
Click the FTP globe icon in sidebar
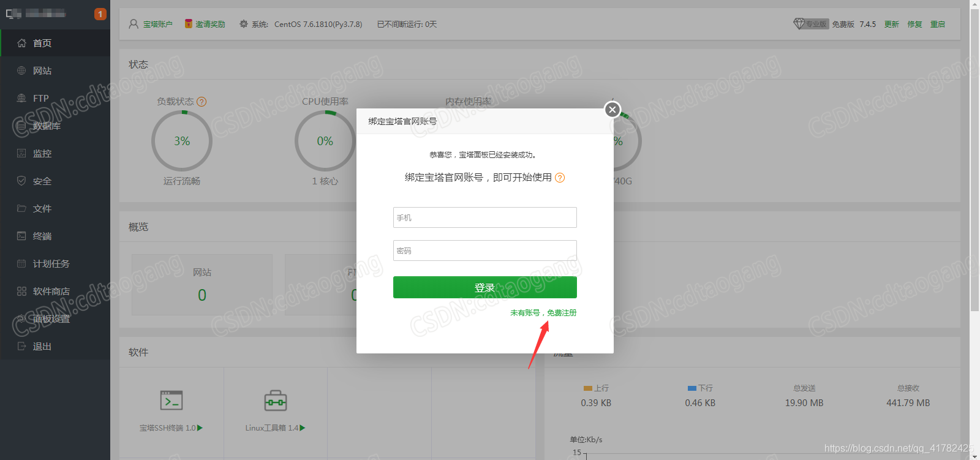pos(21,98)
